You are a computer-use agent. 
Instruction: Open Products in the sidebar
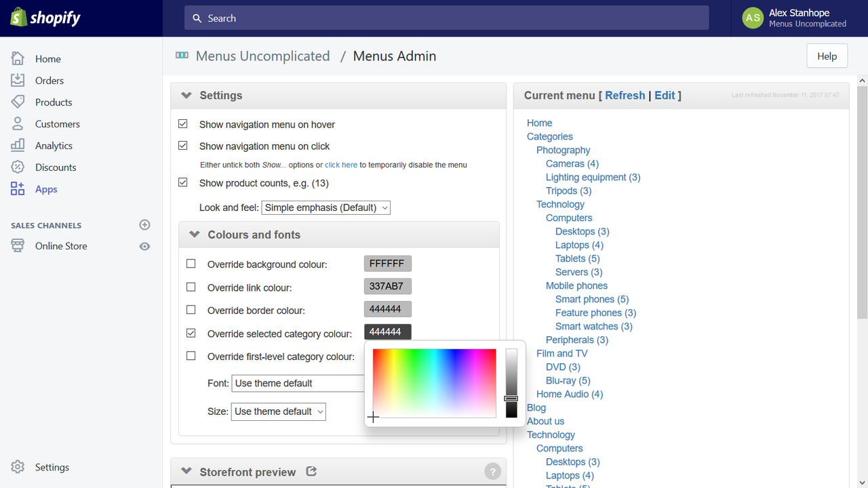click(x=54, y=102)
